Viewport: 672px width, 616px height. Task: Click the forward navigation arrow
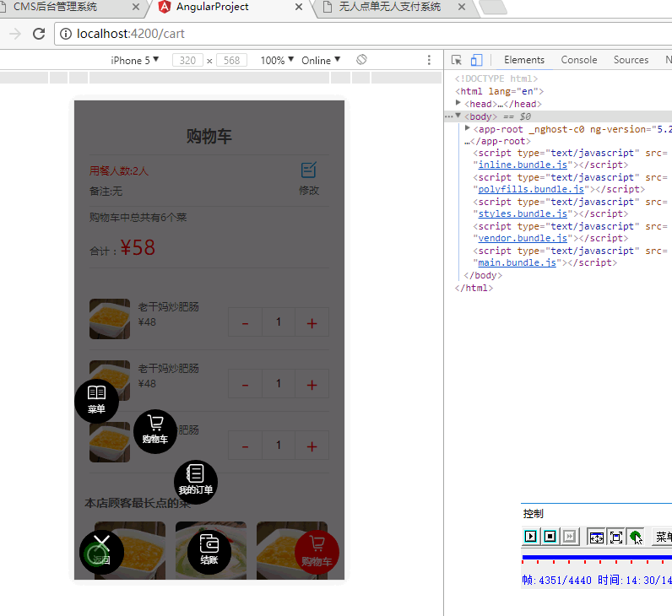[x=15, y=34]
